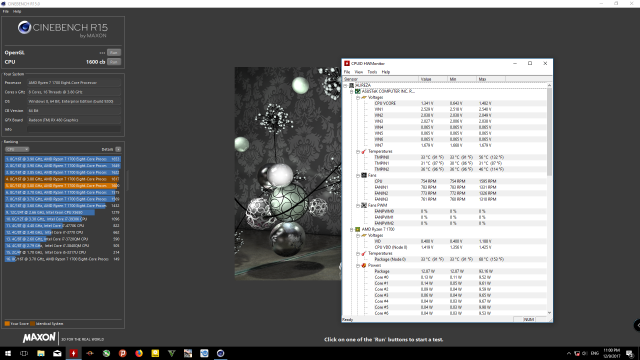Run the CPU benchmark test
Viewport: 640px width, 360px height.
point(114,62)
